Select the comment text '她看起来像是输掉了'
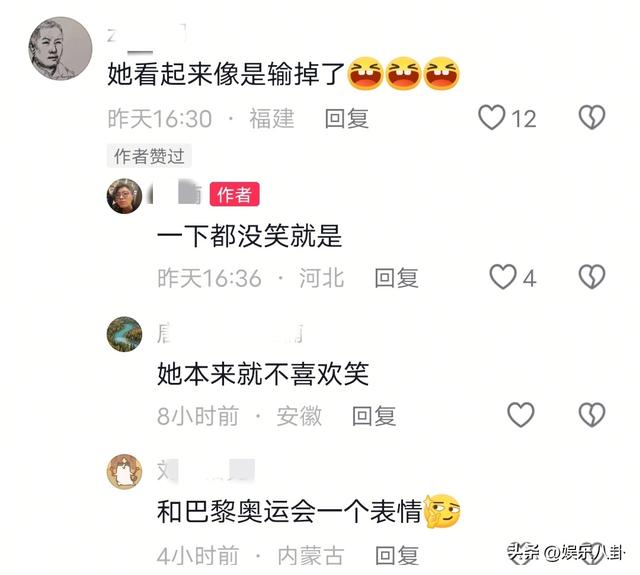640x575 pixels. pyautogui.click(x=227, y=74)
